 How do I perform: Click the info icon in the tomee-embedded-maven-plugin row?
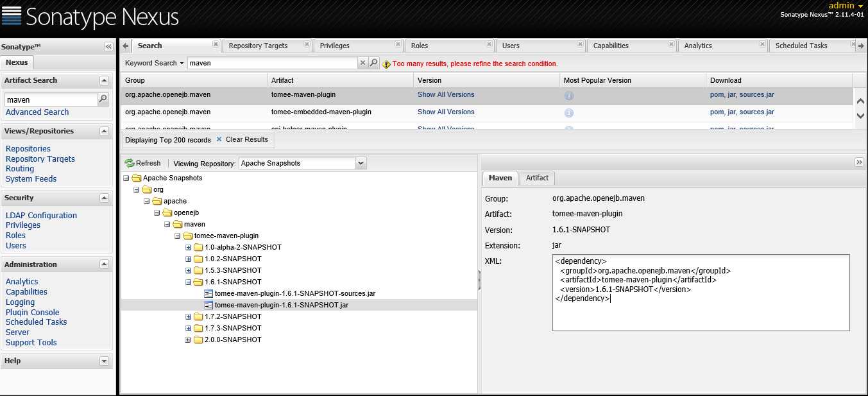[x=568, y=113]
